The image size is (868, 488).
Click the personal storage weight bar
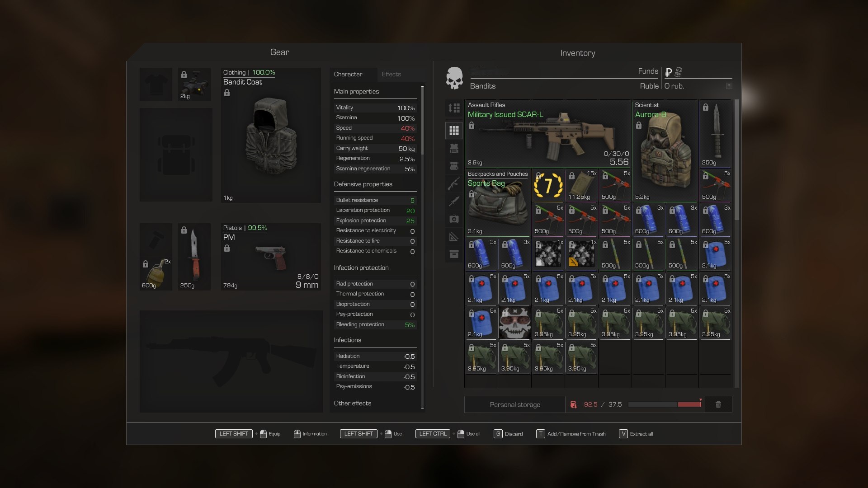[664, 404]
